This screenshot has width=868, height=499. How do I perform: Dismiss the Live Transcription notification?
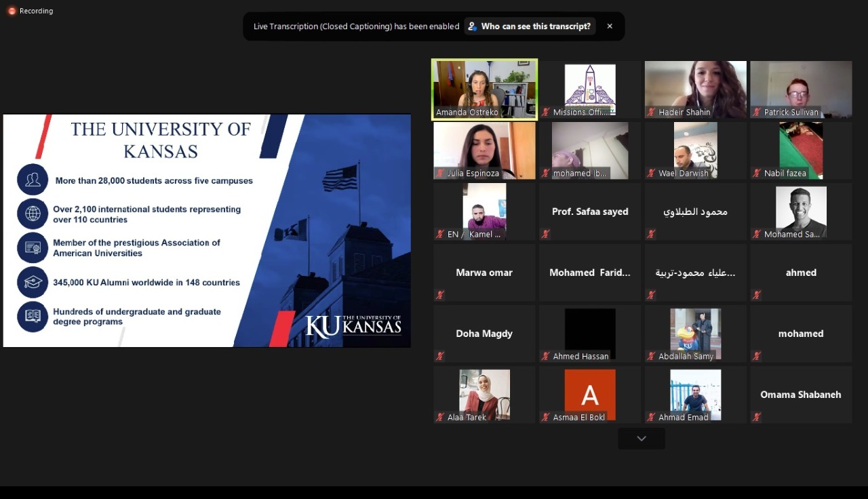pos(610,26)
